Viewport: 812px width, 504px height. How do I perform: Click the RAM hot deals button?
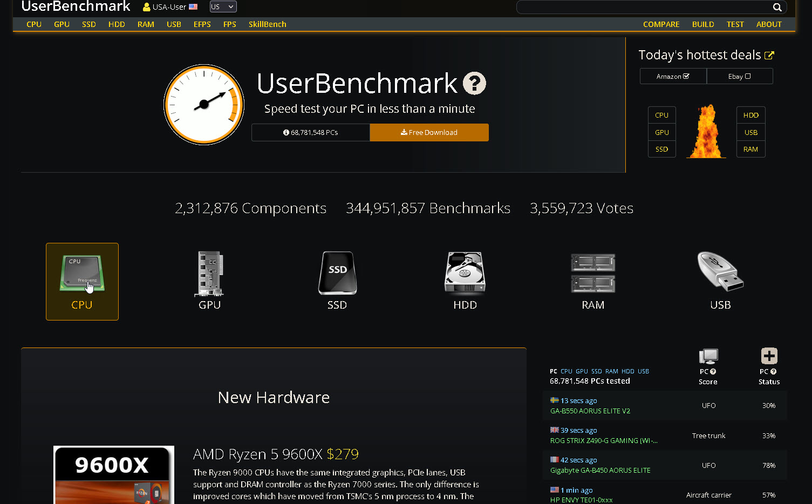point(751,149)
